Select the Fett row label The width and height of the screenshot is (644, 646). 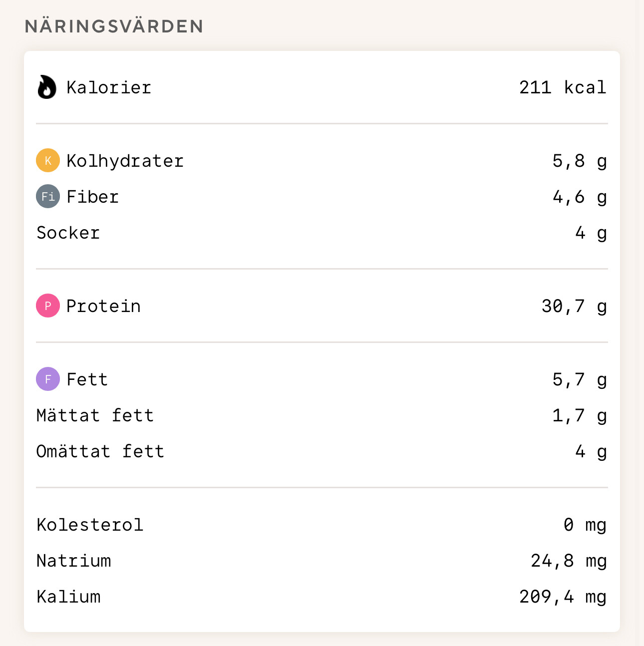87,379
